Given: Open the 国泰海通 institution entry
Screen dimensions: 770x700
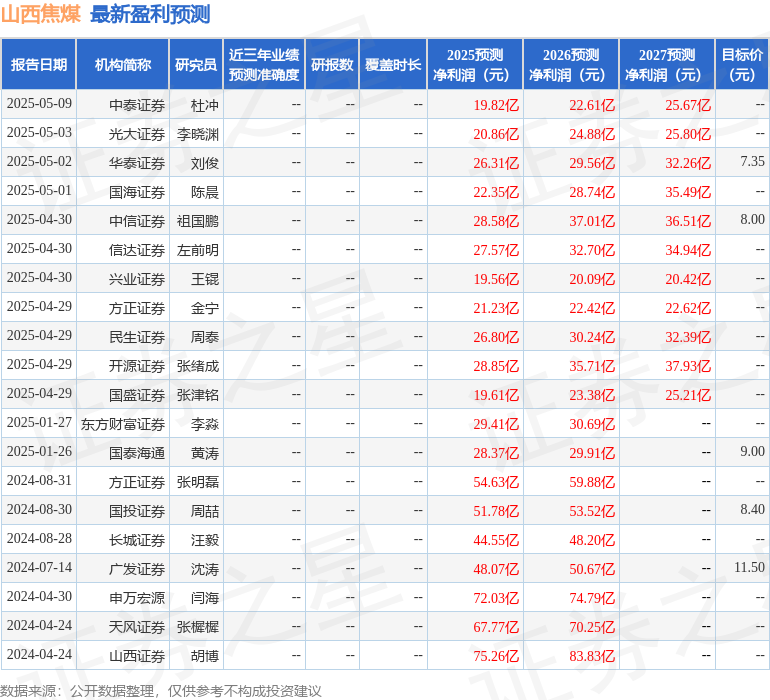Looking at the screenshot, I should [136, 453].
